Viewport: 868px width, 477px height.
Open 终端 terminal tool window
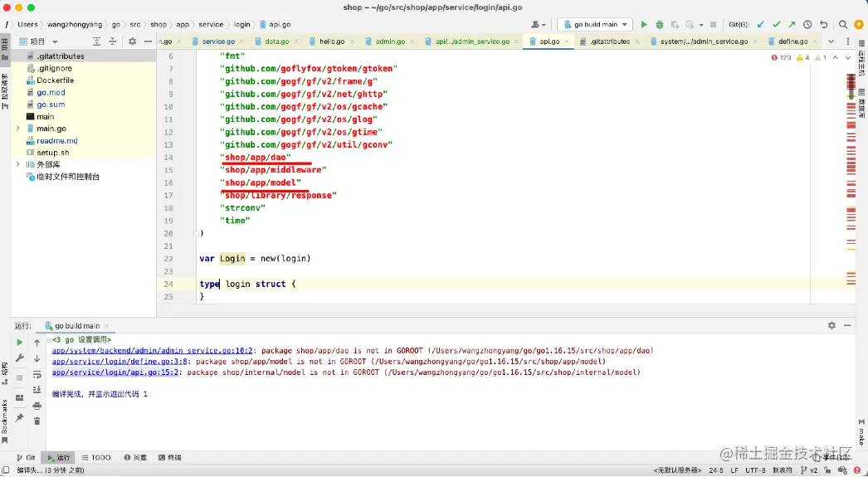(x=170, y=458)
